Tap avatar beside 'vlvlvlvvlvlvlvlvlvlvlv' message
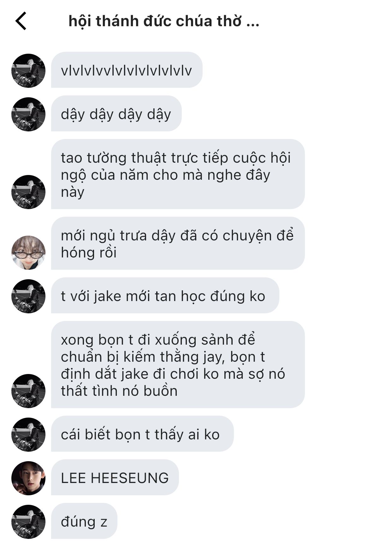Viewport: 392px width, 543px height. (x=28, y=71)
